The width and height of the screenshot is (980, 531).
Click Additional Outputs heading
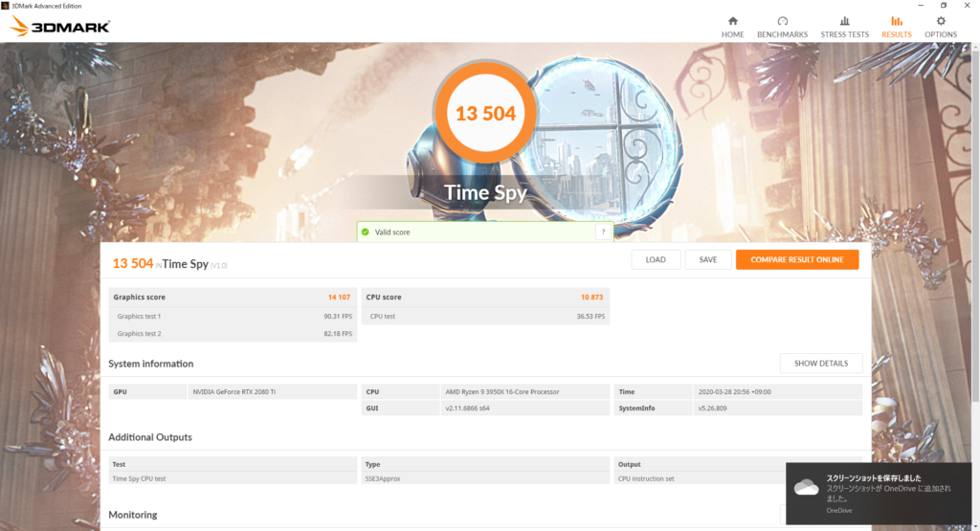150,437
